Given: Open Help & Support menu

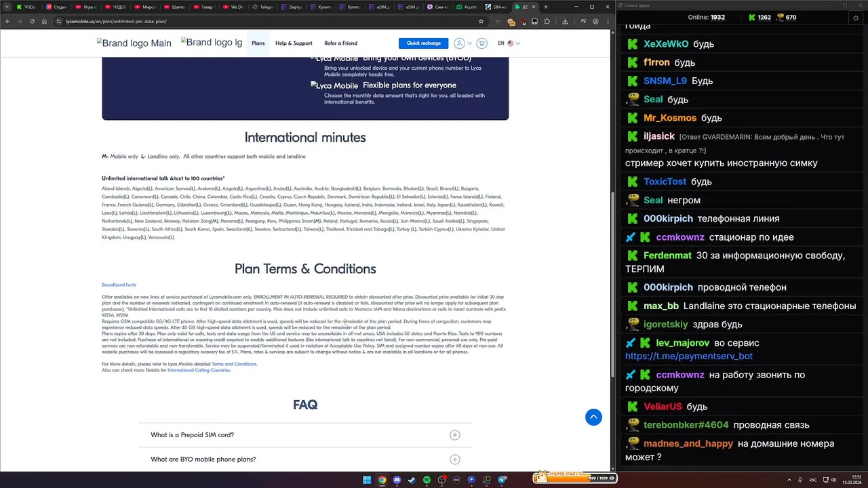Looking at the screenshot, I should tap(294, 43).
